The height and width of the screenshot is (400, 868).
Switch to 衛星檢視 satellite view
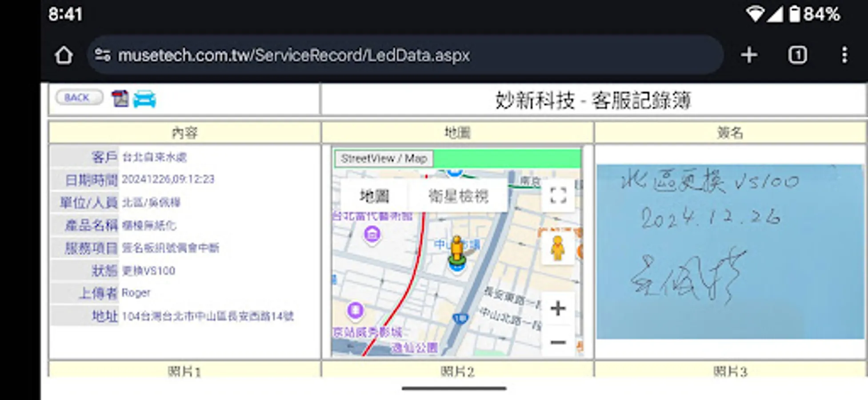(458, 196)
